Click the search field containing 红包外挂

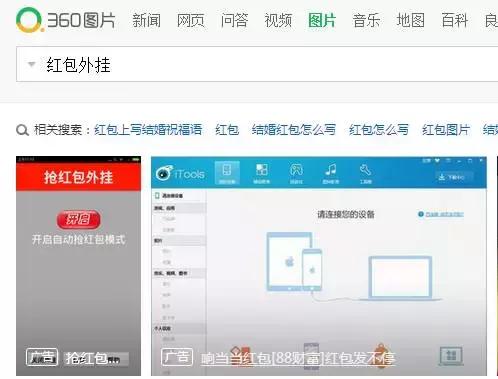click(257, 64)
